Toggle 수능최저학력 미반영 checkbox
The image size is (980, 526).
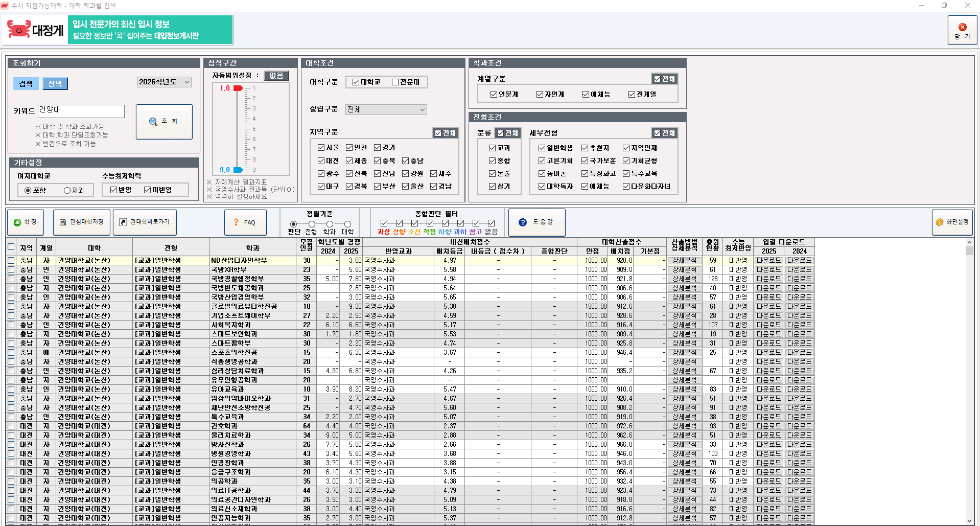click(x=147, y=190)
